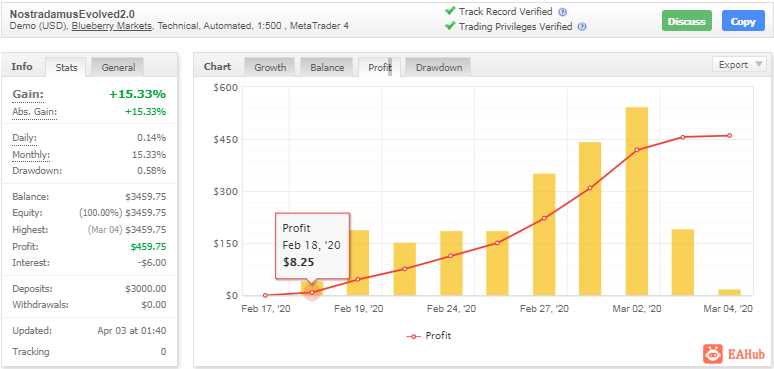This screenshot has width=774, height=369.
Task: Open the Drawdown chart tab
Action: tap(438, 68)
